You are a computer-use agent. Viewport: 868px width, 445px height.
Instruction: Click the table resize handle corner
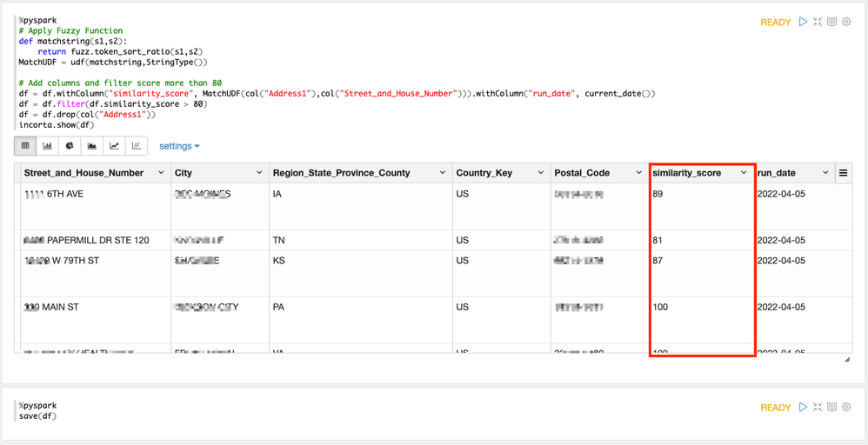[x=847, y=359]
